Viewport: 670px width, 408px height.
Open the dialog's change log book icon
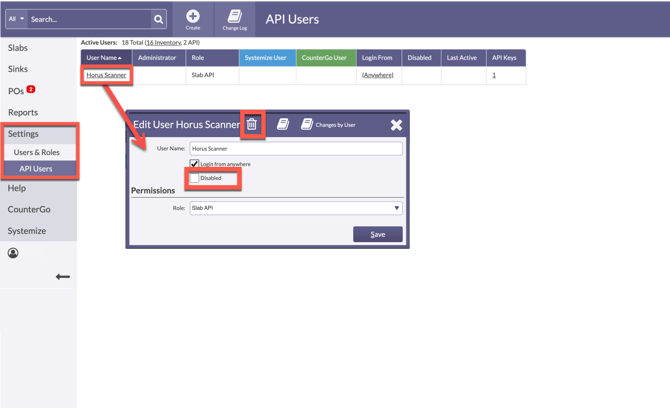point(283,124)
